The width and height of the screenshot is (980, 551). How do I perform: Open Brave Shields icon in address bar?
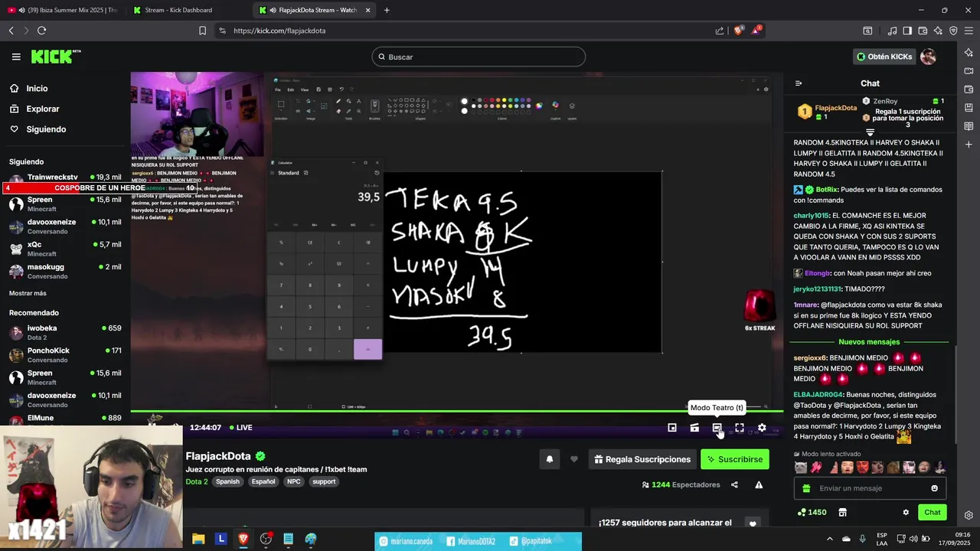(x=739, y=31)
